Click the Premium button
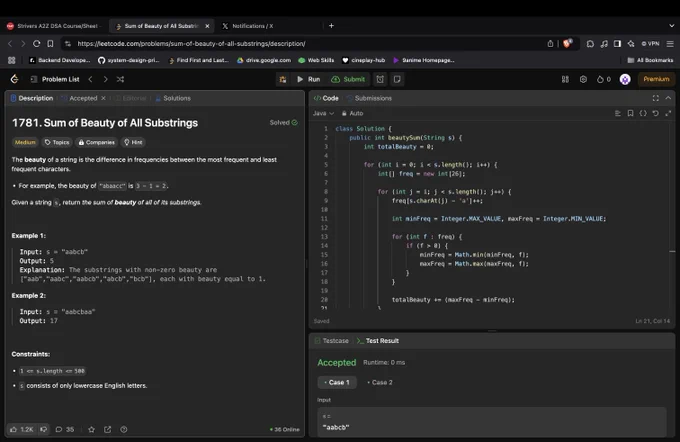Image resolution: width=680 pixels, height=442 pixels. pyautogui.click(x=656, y=79)
